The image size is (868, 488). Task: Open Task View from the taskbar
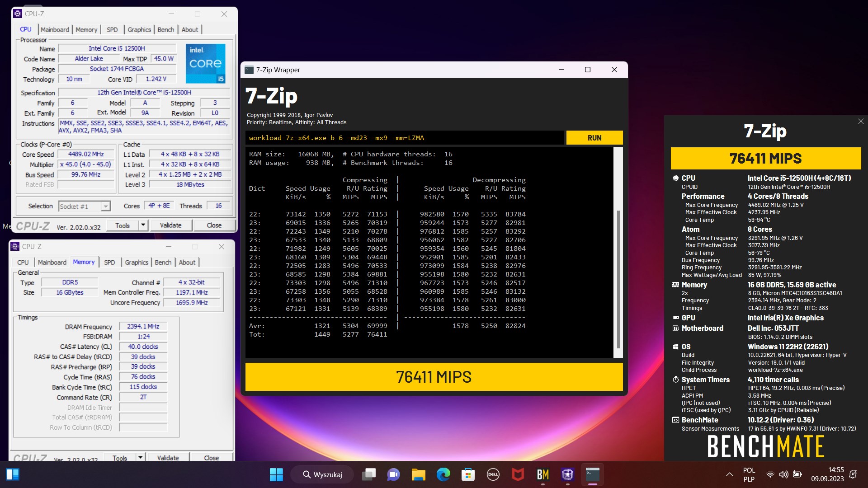point(369,474)
